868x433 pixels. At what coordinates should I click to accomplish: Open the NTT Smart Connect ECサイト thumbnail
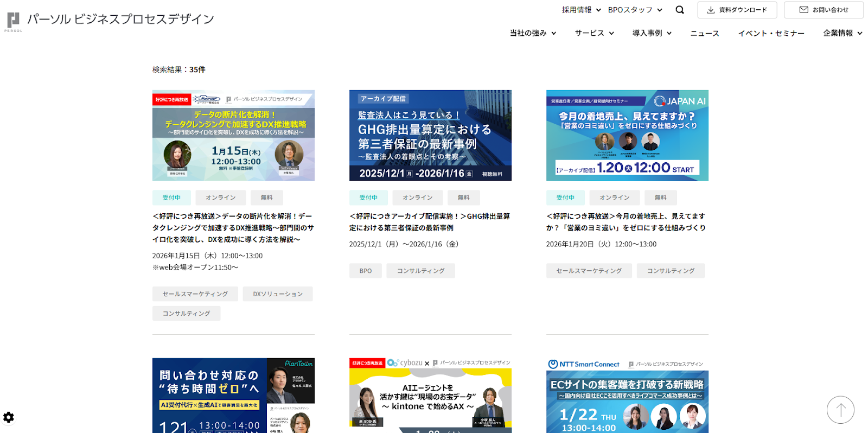tap(627, 396)
